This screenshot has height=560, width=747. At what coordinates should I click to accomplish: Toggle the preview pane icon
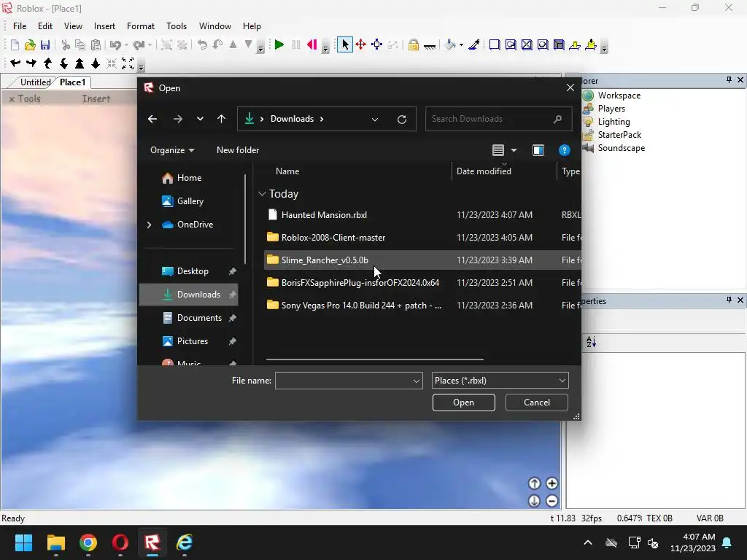pos(538,150)
